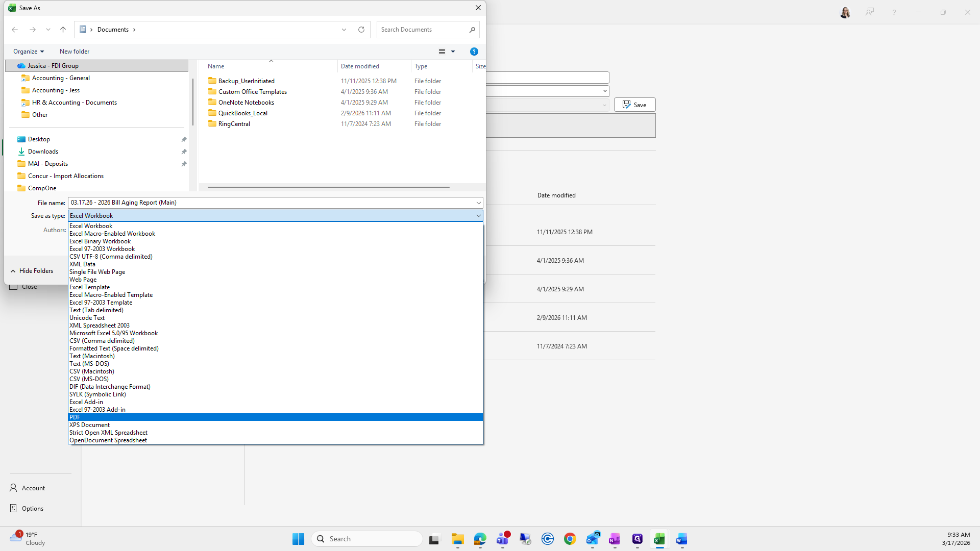This screenshot has width=980, height=551.
Task: Open the change view dropdown arrow
Action: 453,52
